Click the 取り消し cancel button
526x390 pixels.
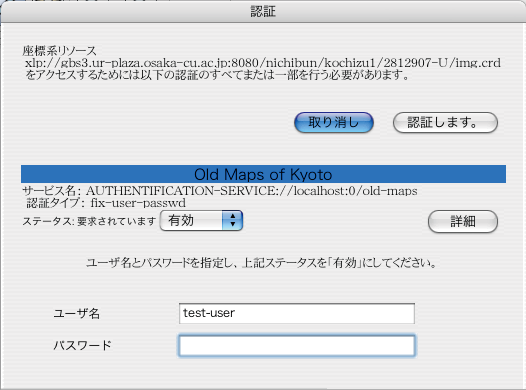click(x=334, y=122)
